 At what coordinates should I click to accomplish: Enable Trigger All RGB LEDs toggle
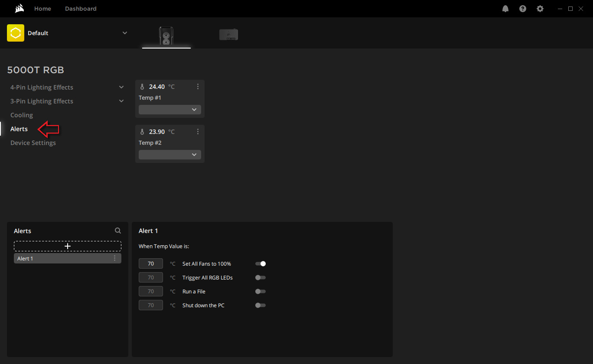(x=261, y=277)
